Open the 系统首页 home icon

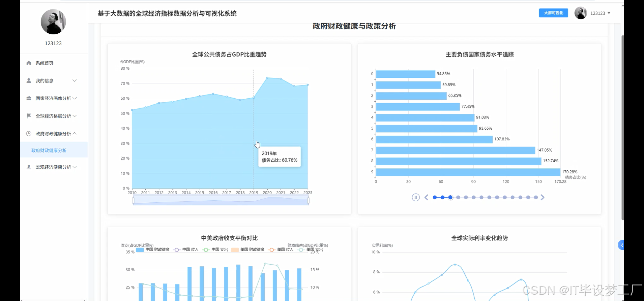click(29, 63)
